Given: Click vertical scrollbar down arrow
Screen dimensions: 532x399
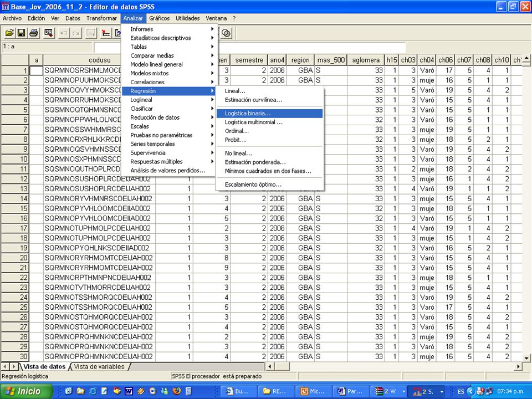Looking at the screenshot, I should coord(526,358).
